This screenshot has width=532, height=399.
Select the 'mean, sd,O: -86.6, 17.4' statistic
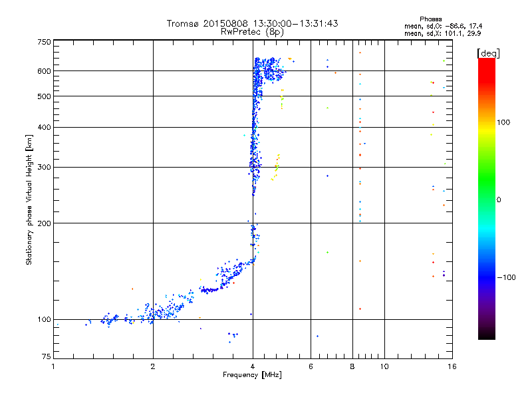(x=443, y=26)
